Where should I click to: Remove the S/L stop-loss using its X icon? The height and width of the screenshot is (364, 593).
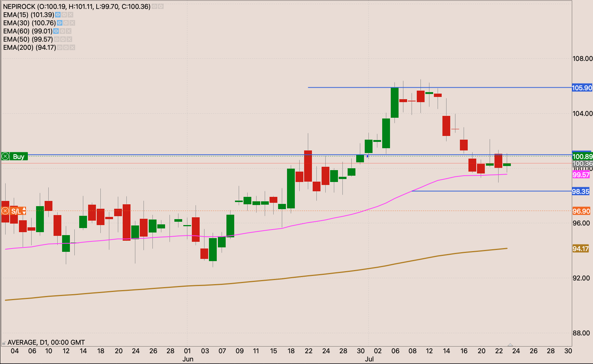click(x=5, y=211)
